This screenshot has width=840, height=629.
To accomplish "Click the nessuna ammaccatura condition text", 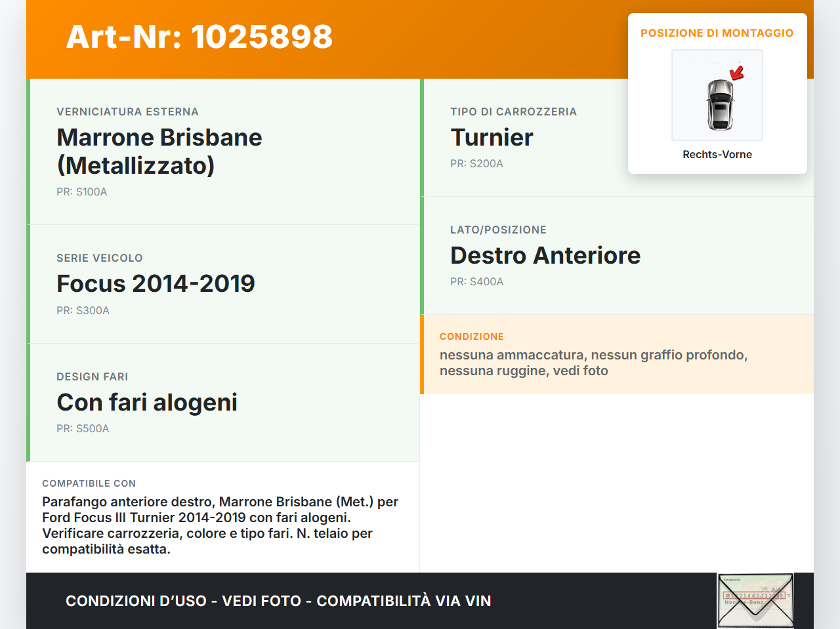I will pyautogui.click(x=593, y=363).
